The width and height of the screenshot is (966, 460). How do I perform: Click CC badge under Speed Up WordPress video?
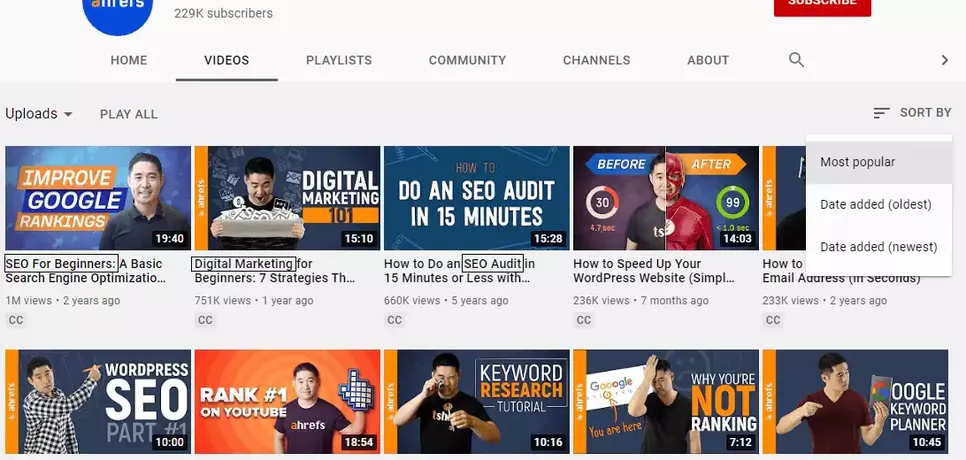[x=583, y=320]
